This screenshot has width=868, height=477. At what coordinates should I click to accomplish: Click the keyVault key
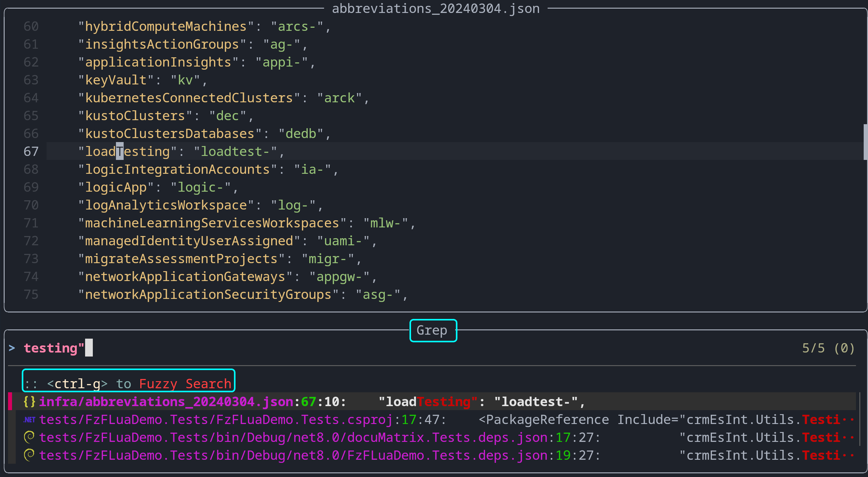tap(116, 80)
